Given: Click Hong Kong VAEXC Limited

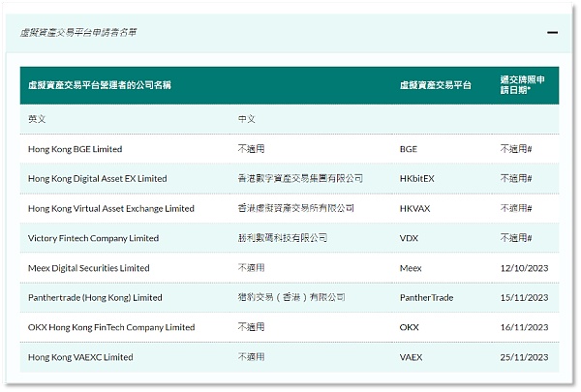Looking at the screenshot, I should (x=80, y=357).
